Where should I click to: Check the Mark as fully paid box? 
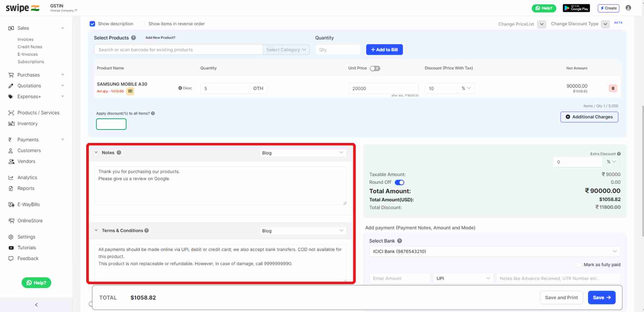click(579, 265)
